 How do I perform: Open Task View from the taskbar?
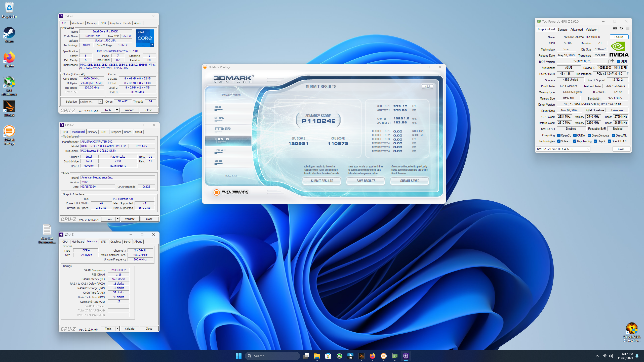click(306, 356)
